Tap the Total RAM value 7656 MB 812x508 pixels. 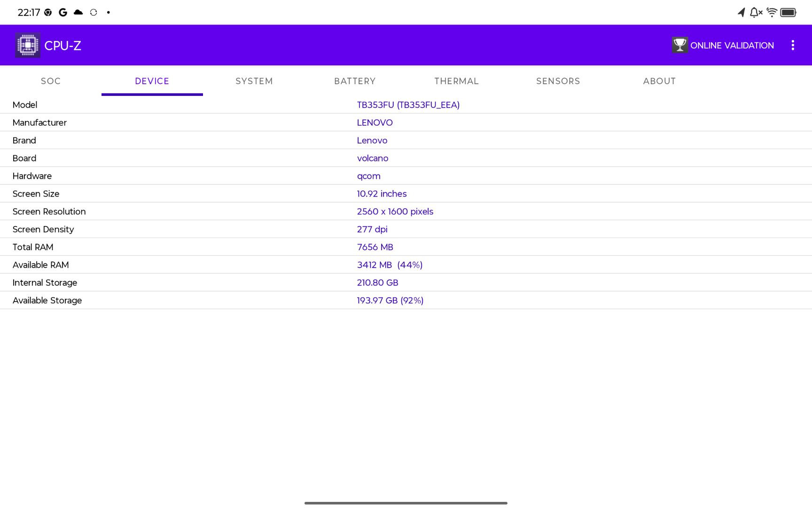click(x=375, y=247)
